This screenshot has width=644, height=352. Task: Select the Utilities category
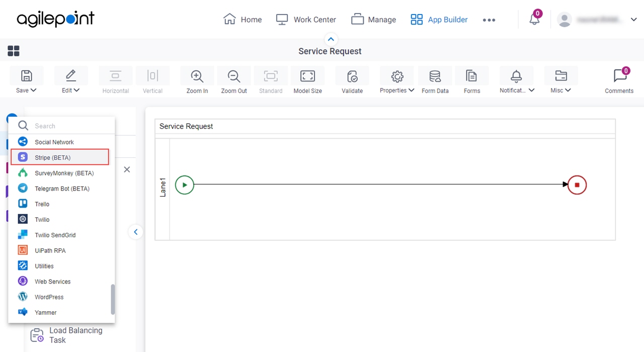[x=61, y=266]
